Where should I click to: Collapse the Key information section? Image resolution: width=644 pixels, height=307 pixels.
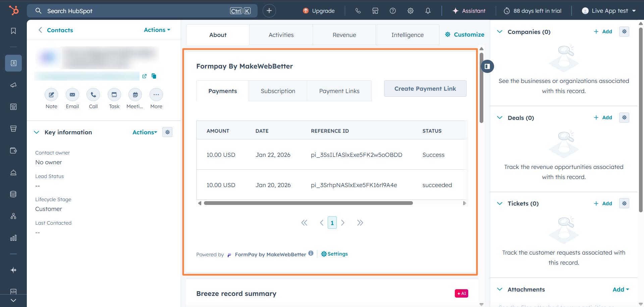(37, 132)
